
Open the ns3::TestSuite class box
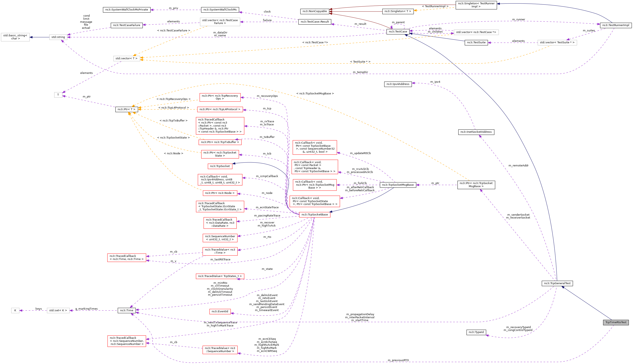click(476, 42)
